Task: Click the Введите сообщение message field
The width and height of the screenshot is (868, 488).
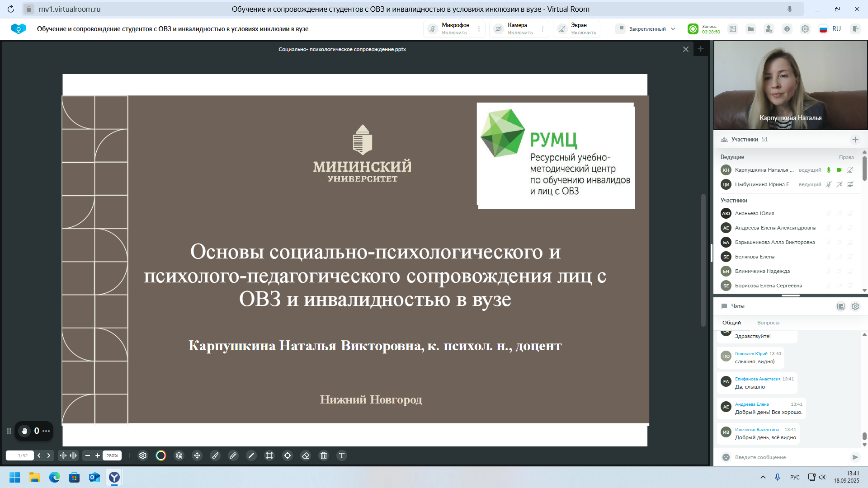Action: click(787, 457)
